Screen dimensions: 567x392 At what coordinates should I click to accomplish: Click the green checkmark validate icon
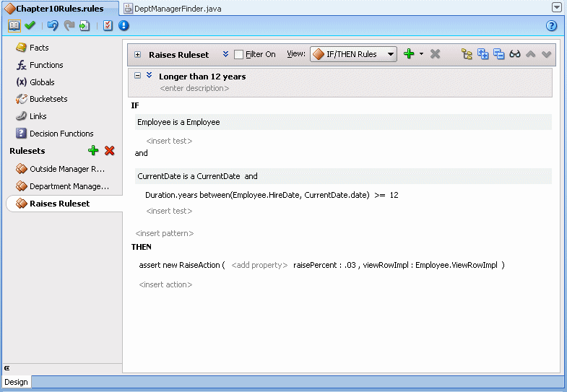point(30,25)
